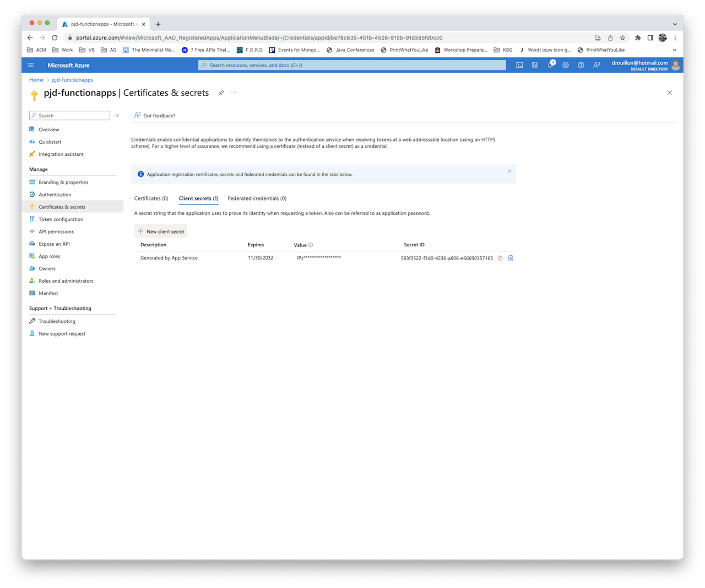The width and height of the screenshot is (705, 588).
Task: Select the Generated by App Service description
Action: [x=169, y=258]
